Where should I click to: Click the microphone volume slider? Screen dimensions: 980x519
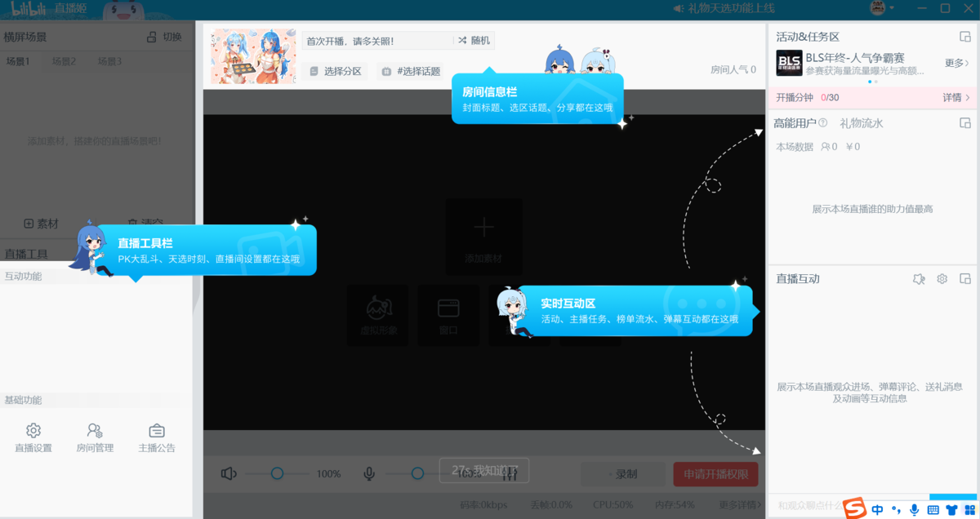click(x=419, y=472)
